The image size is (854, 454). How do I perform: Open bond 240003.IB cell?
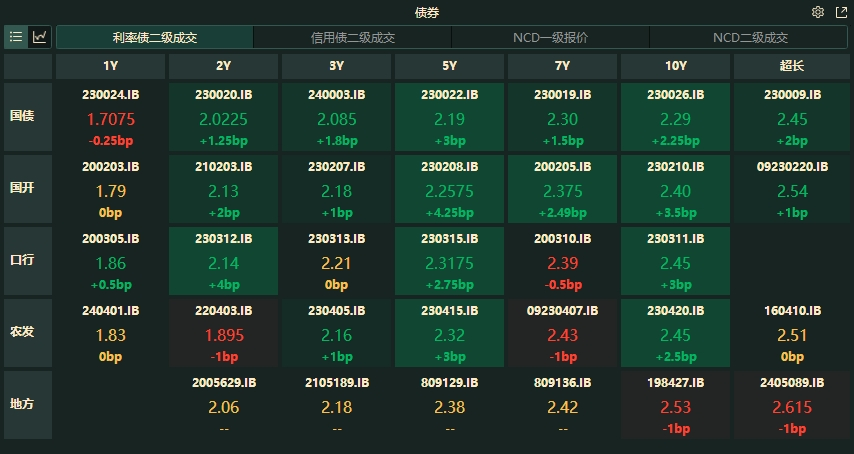337,116
